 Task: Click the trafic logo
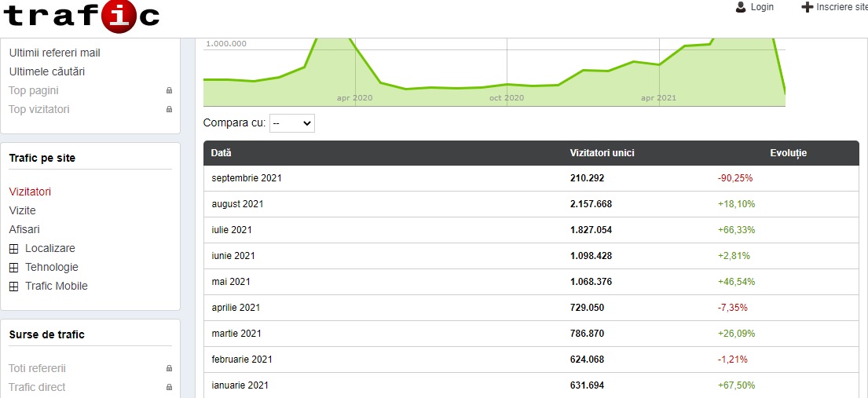pyautogui.click(x=81, y=16)
